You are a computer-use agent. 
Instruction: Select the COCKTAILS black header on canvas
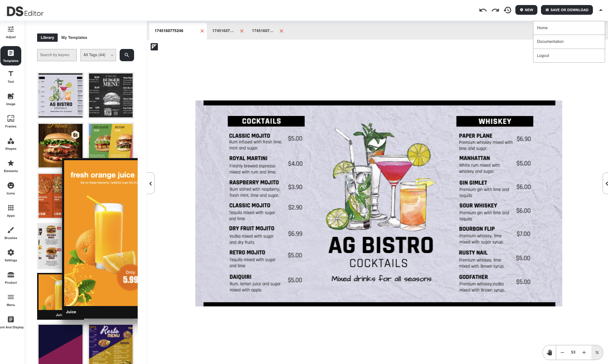[x=266, y=121]
